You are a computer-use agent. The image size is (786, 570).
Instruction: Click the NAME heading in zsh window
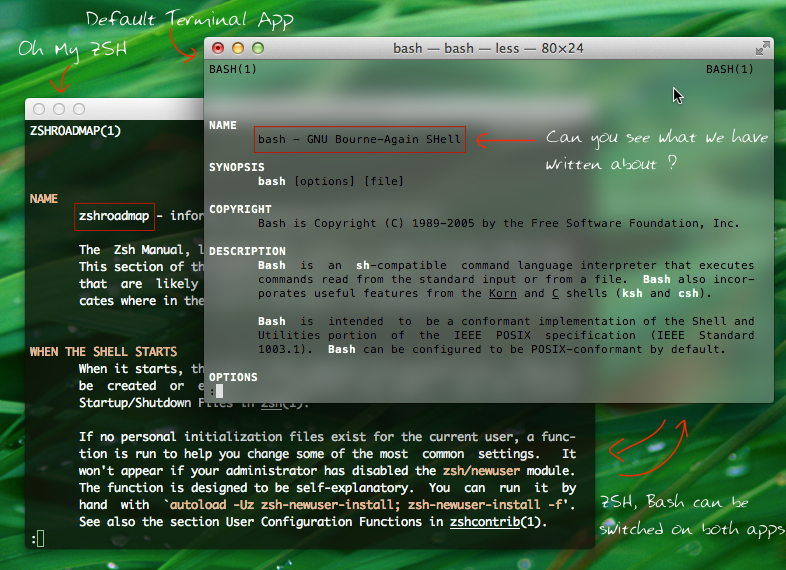[44, 199]
